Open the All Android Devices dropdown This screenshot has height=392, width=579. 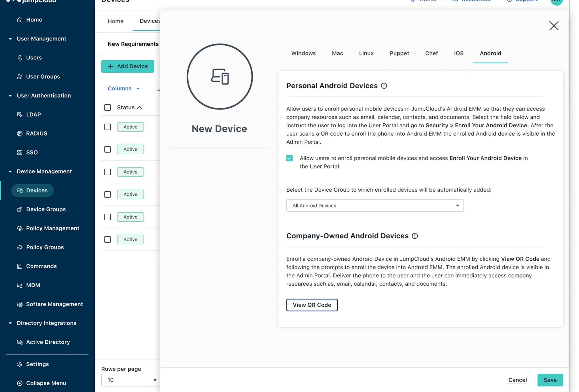[x=375, y=206]
